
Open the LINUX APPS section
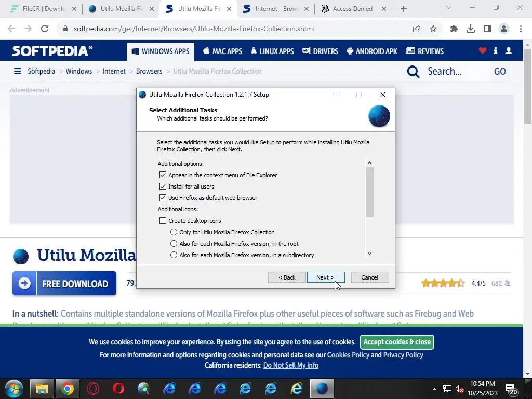click(272, 51)
